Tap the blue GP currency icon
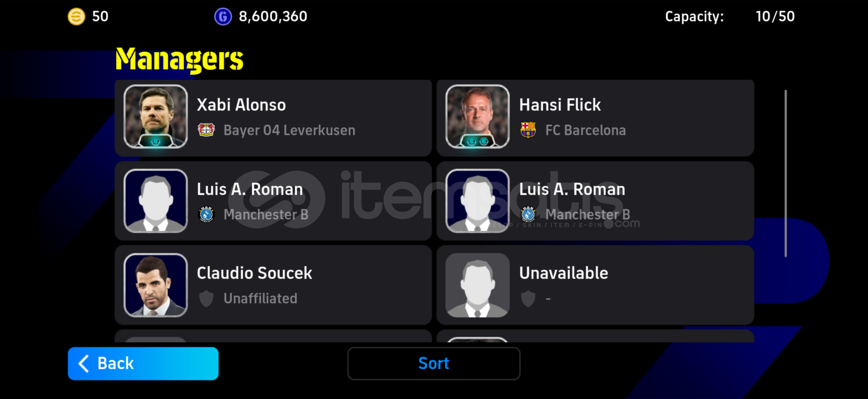The height and width of the screenshot is (399, 868). click(x=223, y=17)
